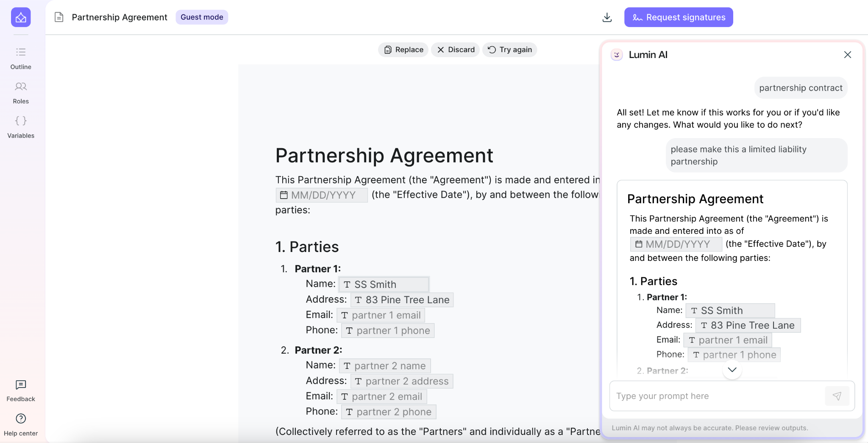The height and width of the screenshot is (443, 868).
Task: Select the inbox icon in the top sidebar
Action: (20, 17)
